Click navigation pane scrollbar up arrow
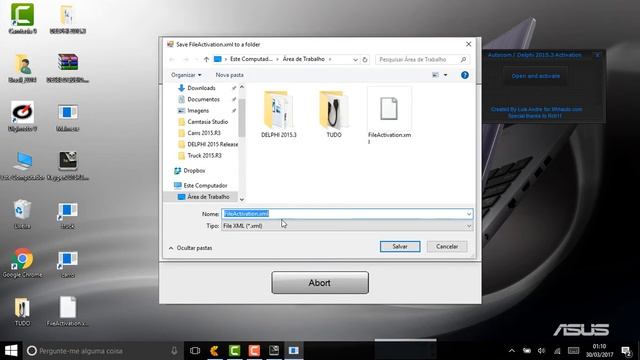This screenshot has height=360, width=640. [242, 87]
